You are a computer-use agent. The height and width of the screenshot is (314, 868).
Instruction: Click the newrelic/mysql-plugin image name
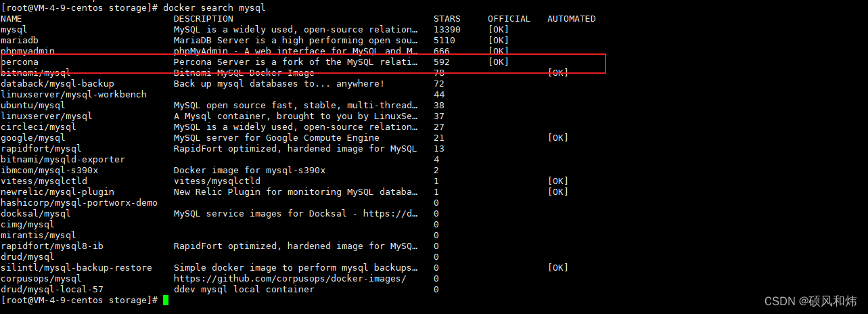pos(58,192)
